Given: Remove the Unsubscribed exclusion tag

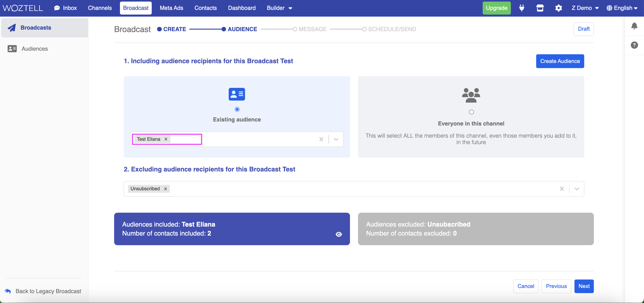Looking at the screenshot, I should [165, 189].
